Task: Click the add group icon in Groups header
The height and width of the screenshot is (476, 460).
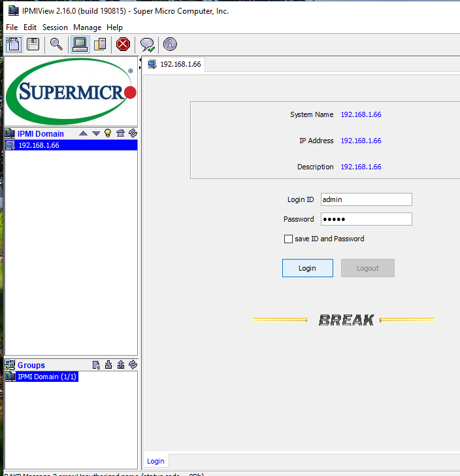Action: pos(96,365)
